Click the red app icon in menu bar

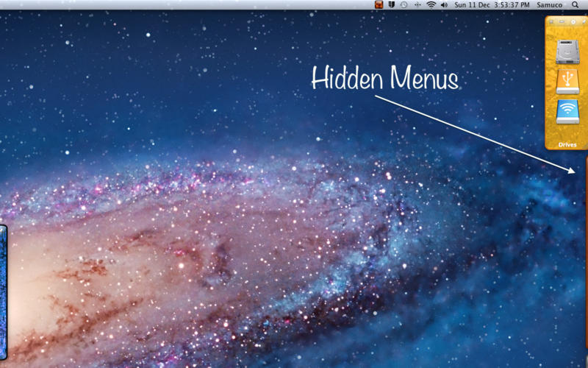379,5
